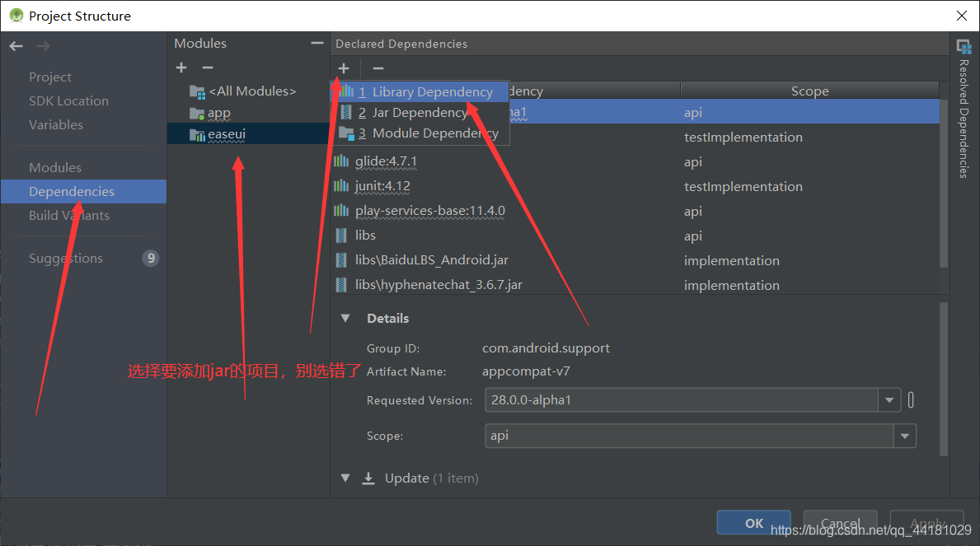Click the back navigation arrow
Viewport: 980px width, 546px height.
coord(15,46)
